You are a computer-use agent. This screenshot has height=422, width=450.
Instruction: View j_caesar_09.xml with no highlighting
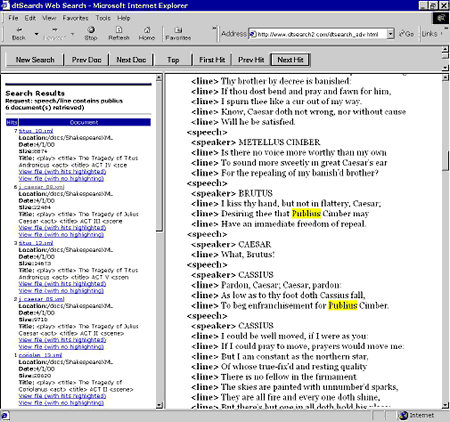click(x=61, y=235)
